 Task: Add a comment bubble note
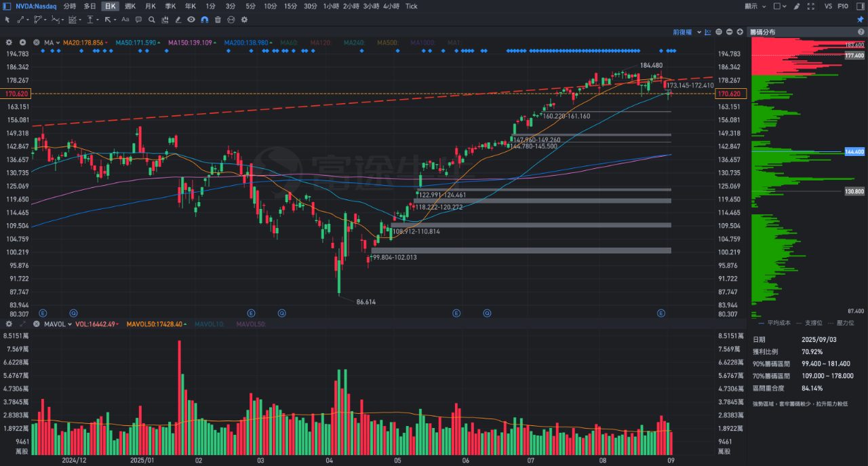coord(138,20)
